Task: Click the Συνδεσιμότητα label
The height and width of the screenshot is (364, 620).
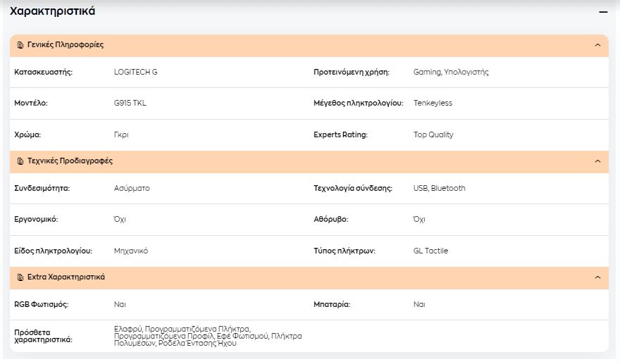Action: point(42,188)
